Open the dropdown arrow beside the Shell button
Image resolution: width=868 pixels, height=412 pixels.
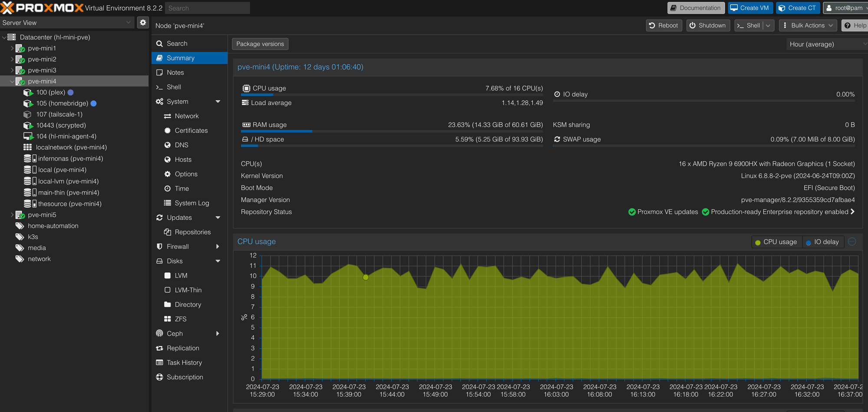768,26
